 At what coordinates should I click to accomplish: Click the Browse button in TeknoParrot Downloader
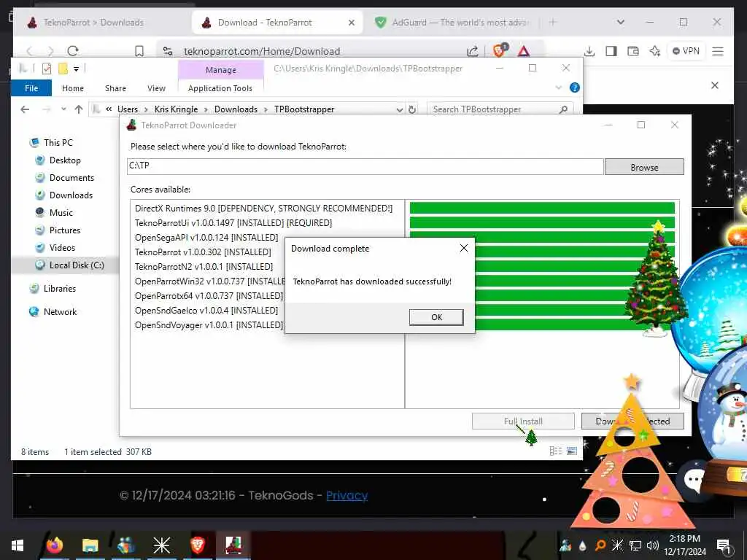(644, 167)
